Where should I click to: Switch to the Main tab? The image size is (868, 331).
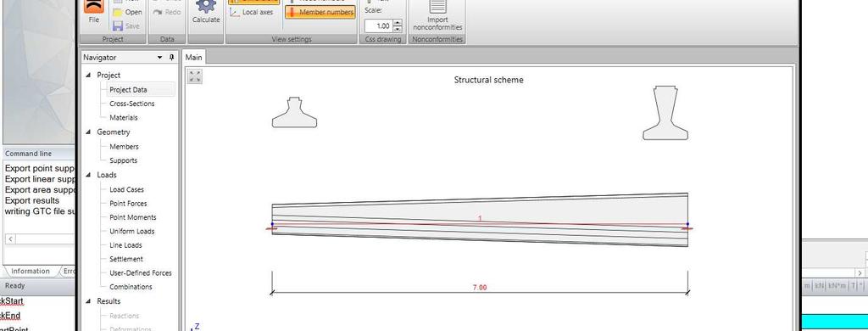point(194,57)
